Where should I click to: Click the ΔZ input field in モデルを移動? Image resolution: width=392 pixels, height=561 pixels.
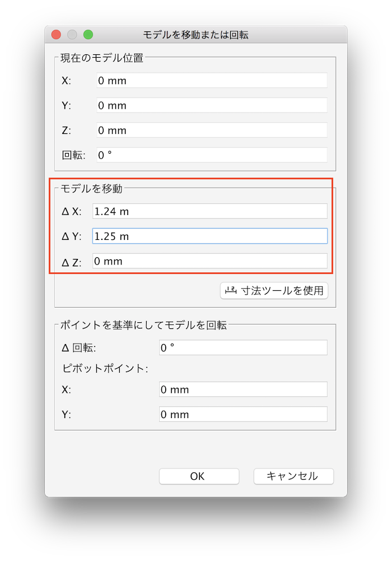[x=210, y=261]
